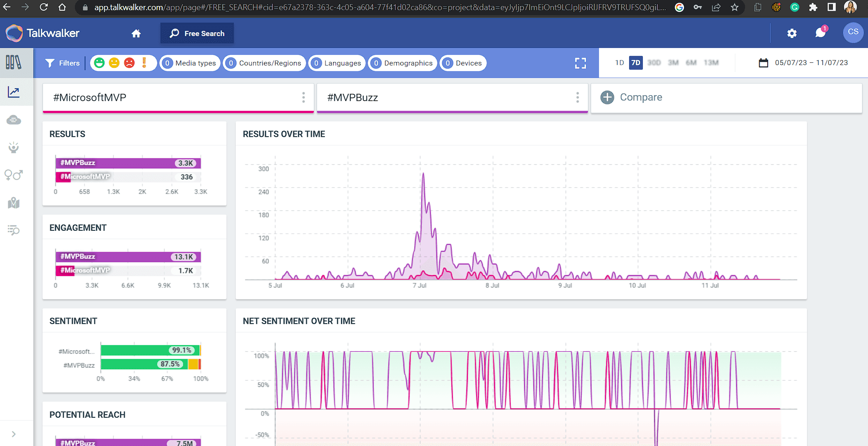Screen dimensions: 868x446
Task: Open the cloud themes sidebar icon
Action: pyautogui.click(x=14, y=120)
